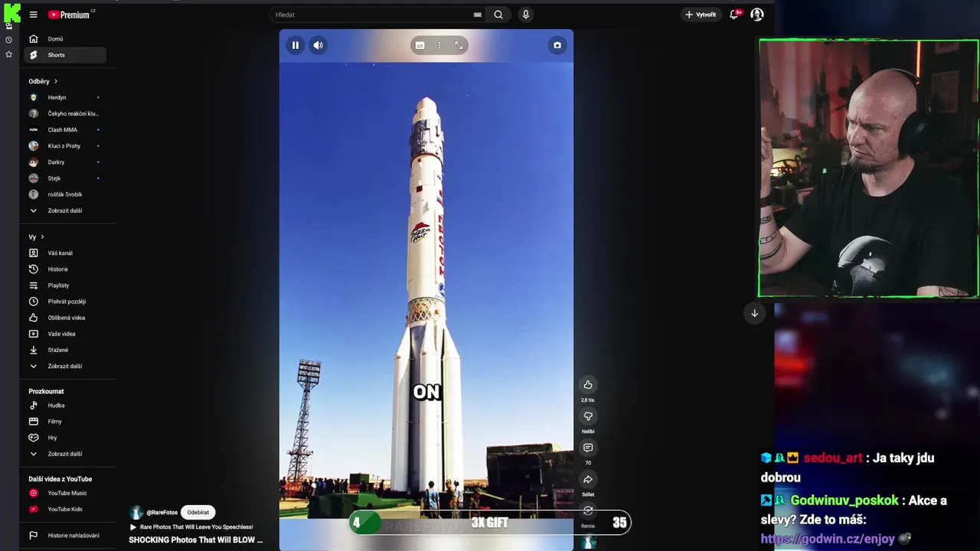Open the @RareFotos channel name

pos(162,513)
